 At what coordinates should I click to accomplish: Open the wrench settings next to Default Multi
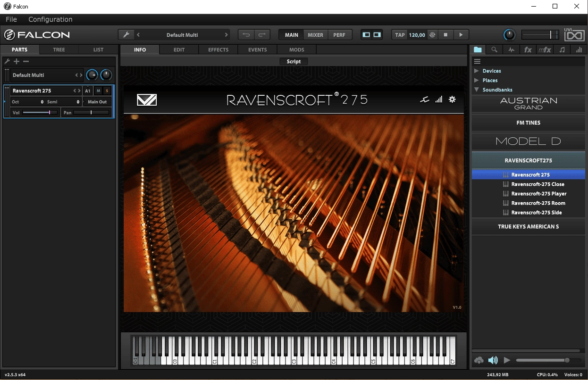126,35
